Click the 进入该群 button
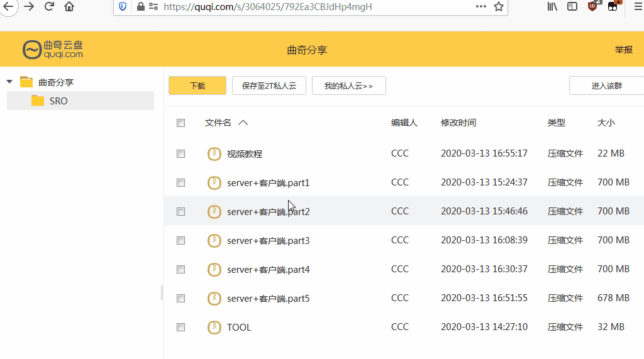The image size is (644, 359). click(x=607, y=86)
